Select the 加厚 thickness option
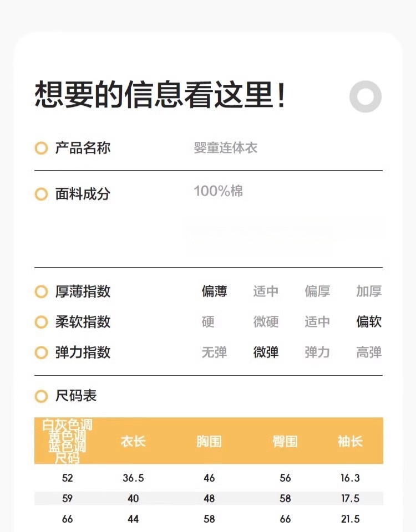 (x=369, y=291)
